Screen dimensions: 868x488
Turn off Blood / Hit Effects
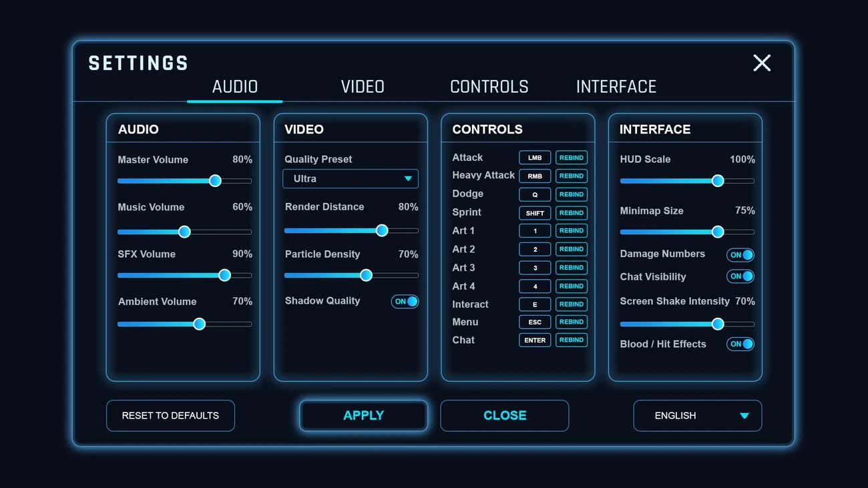[740, 344]
